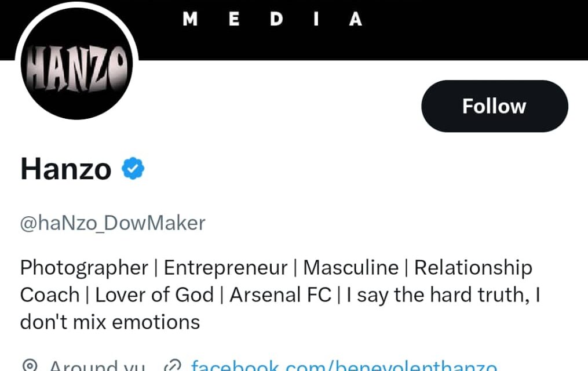Click the MEDIA banner image
The image size is (588, 371).
coord(272,19)
